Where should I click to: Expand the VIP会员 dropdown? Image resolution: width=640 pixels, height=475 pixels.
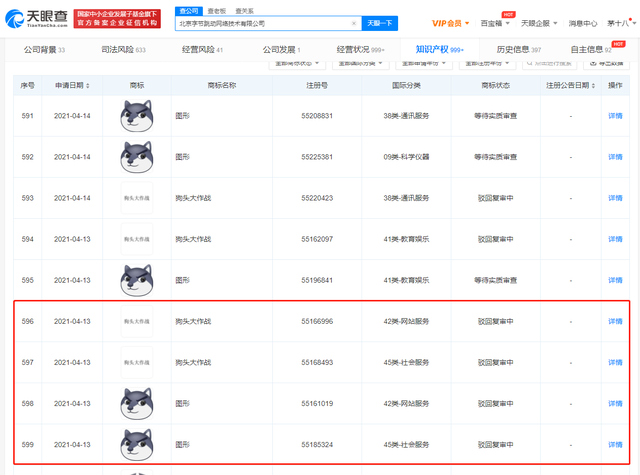451,23
